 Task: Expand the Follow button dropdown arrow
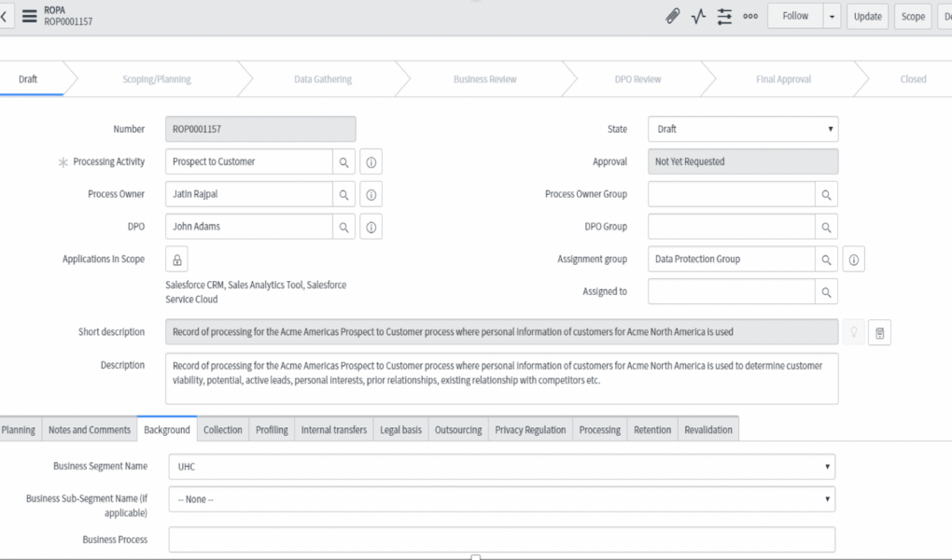tap(832, 17)
